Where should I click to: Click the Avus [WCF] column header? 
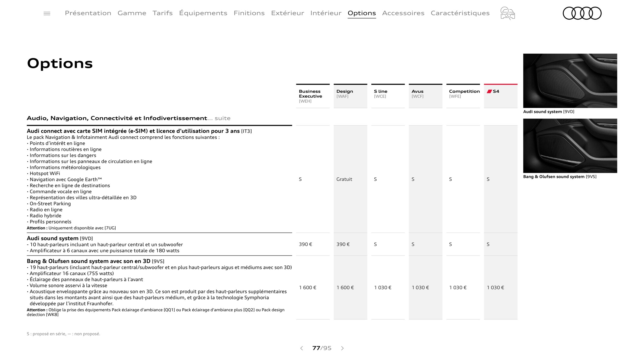coord(425,96)
